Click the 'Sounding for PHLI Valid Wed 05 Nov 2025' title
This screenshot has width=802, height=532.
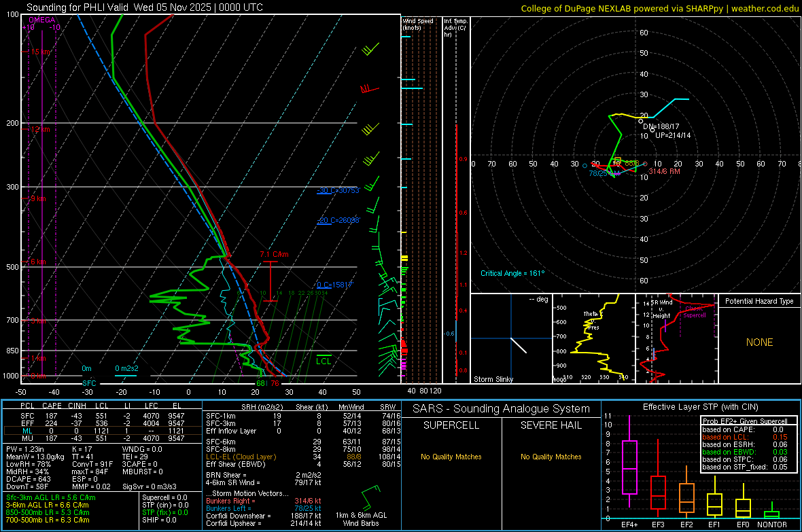click(145, 7)
